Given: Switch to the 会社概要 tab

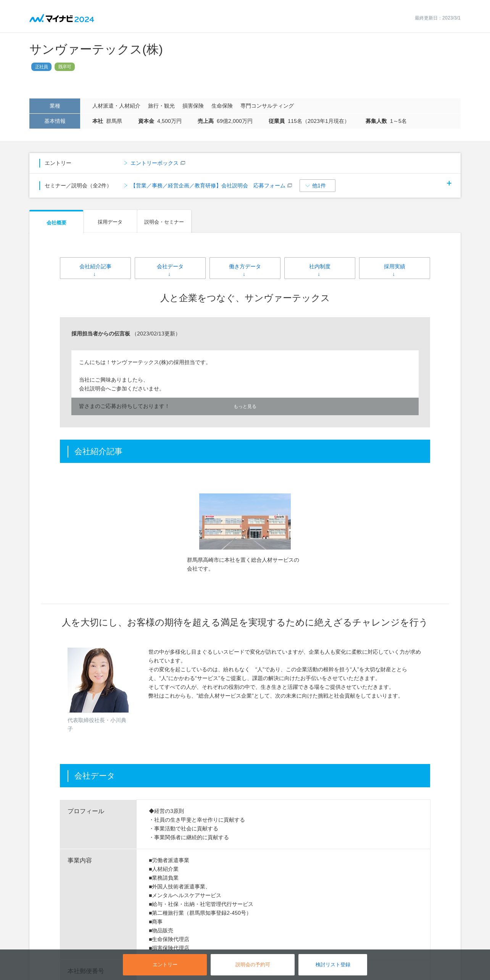Looking at the screenshot, I should click(56, 222).
